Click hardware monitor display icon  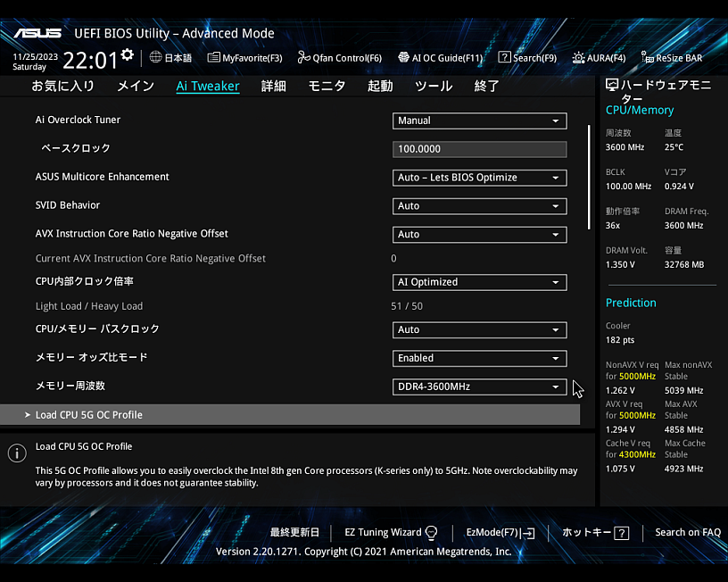pos(612,85)
